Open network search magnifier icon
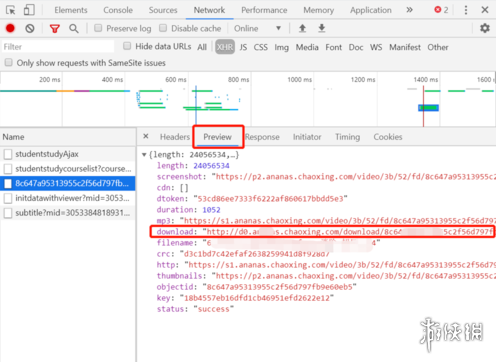The height and width of the screenshot is (362, 498). pos(74,29)
